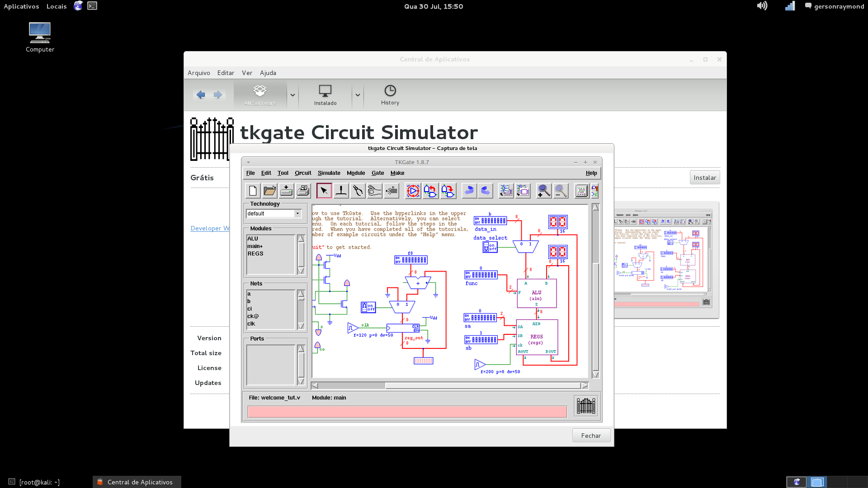This screenshot has height=488, width=868.
Task: Select the main+ module in Modules list
Action: tap(255, 246)
